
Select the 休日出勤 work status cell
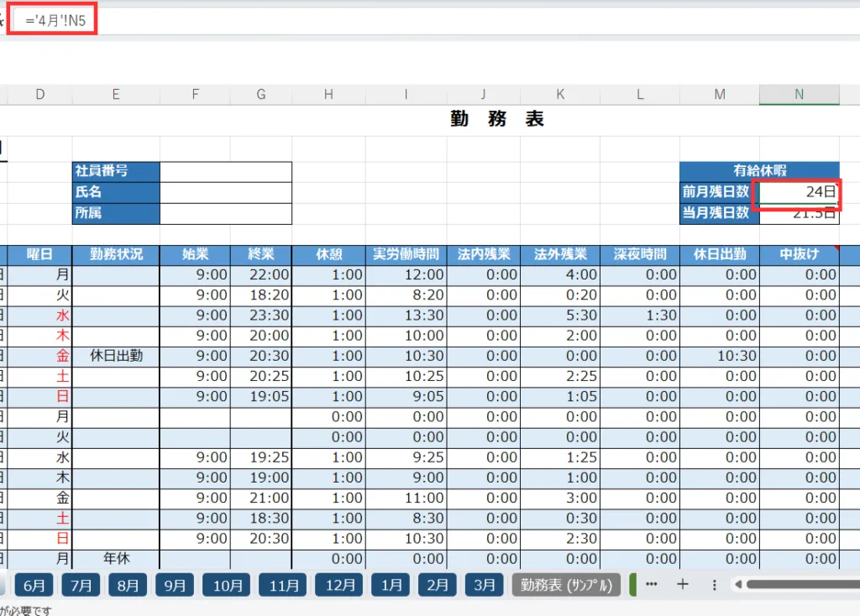(116, 356)
